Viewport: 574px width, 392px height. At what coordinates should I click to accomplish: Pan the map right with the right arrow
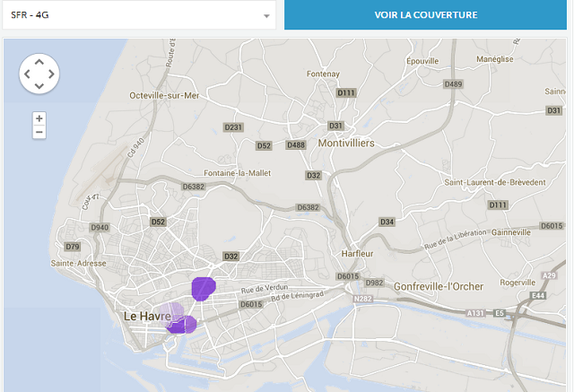(x=51, y=74)
